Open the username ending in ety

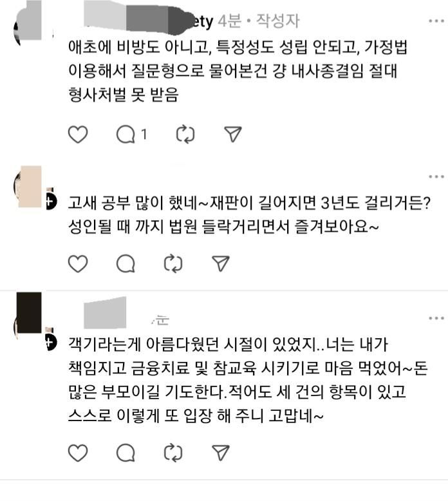pyautogui.click(x=149, y=21)
